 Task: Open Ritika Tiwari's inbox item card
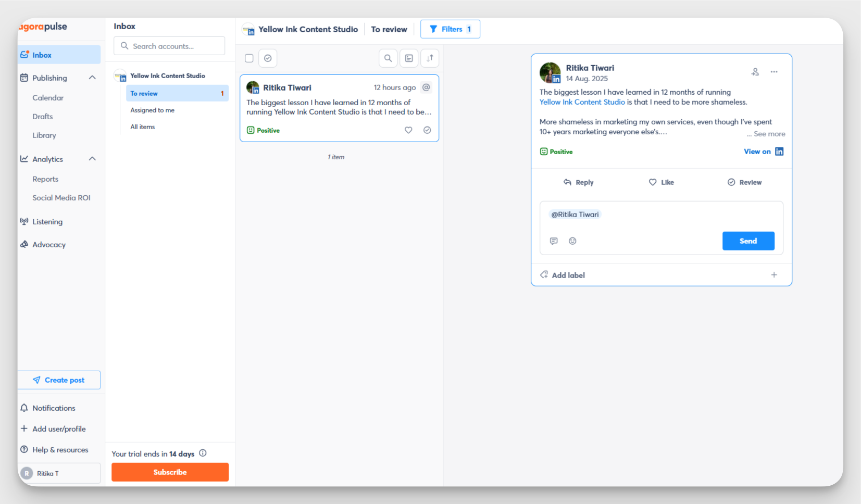[339, 108]
